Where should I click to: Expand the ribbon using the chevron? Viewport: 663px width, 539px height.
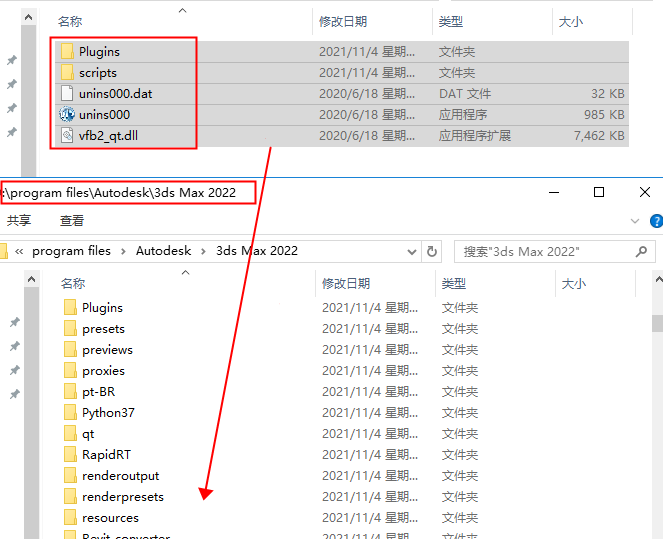click(x=635, y=221)
